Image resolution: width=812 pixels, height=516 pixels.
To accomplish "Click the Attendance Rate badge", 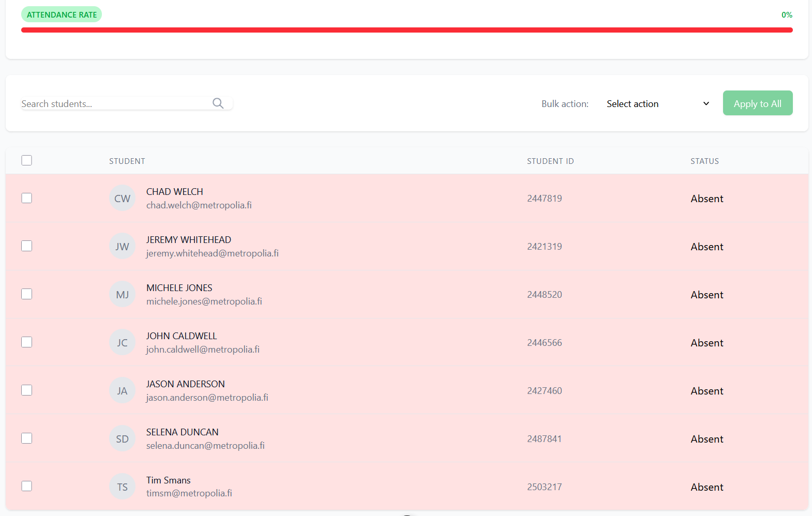I will coord(62,14).
